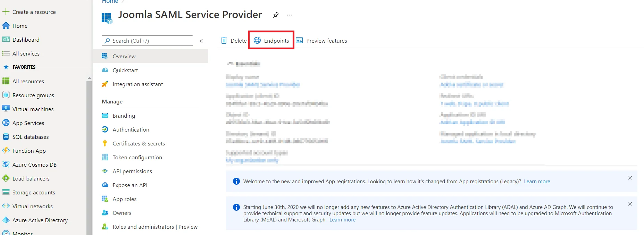Click the All services list icon
Screen dimensions: 644x235
tap(6, 53)
